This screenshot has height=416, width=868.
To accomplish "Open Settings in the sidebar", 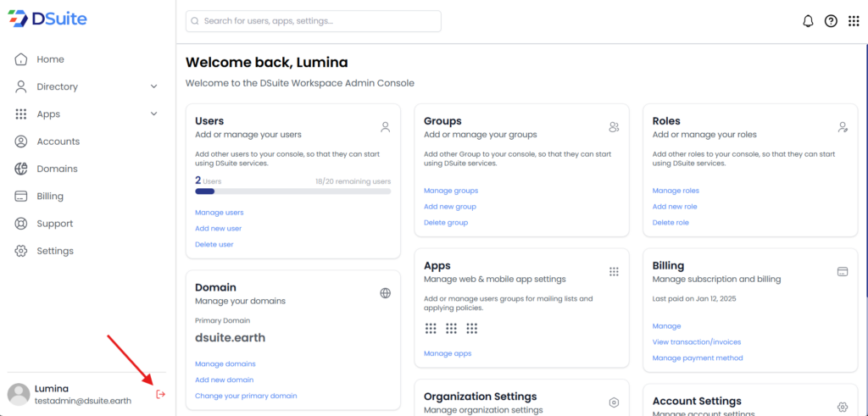I will coord(54,251).
